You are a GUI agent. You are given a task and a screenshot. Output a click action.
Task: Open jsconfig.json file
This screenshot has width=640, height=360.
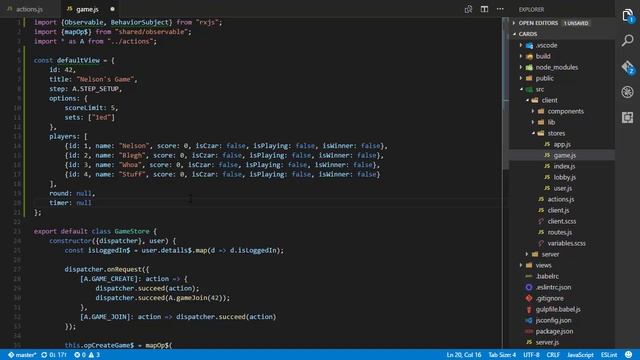click(x=553, y=320)
